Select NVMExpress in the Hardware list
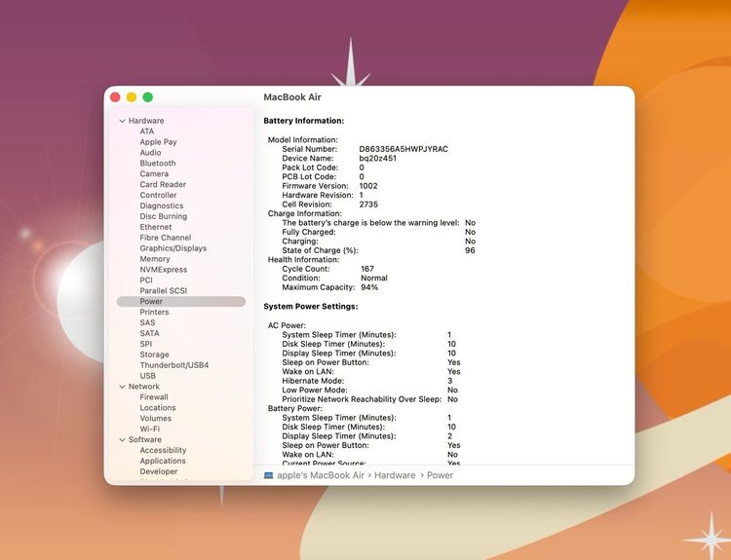The width and height of the screenshot is (731, 560). click(x=163, y=270)
